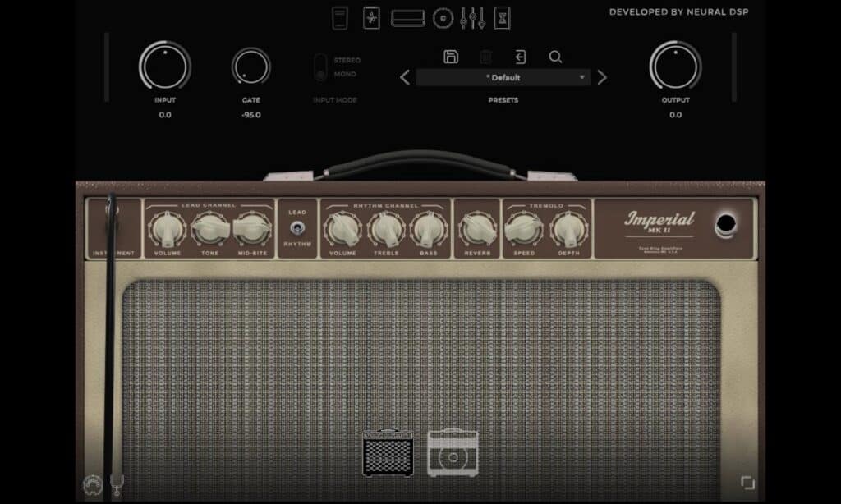Toggle the Stereo/Mono input mode switch
Image resolution: width=841 pixels, height=504 pixels.
pos(320,67)
